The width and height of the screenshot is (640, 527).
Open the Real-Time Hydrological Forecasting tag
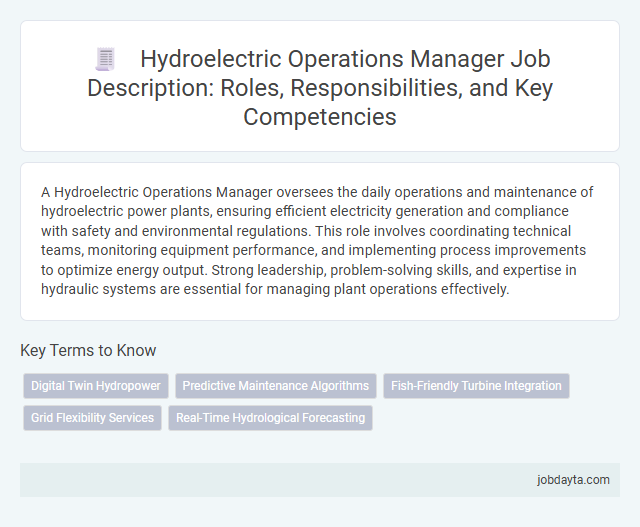271,418
